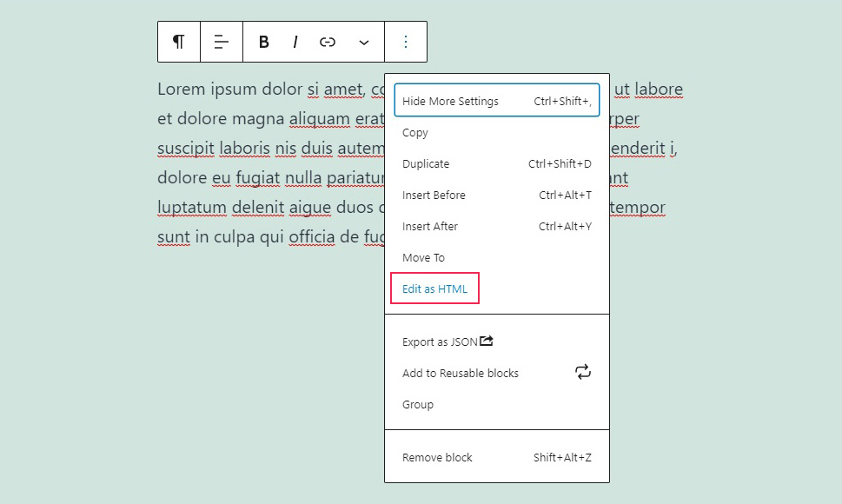Screen dimensions: 842x504
Task: Toggle italic formatting
Action: [295, 42]
